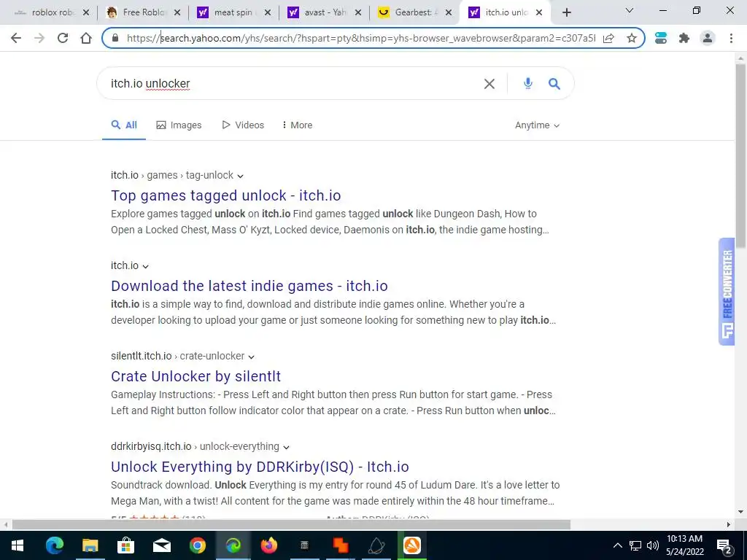This screenshot has height=560, width=747.
Task: Open Mail app from taskbar
Action: click(x=161, y=545)
